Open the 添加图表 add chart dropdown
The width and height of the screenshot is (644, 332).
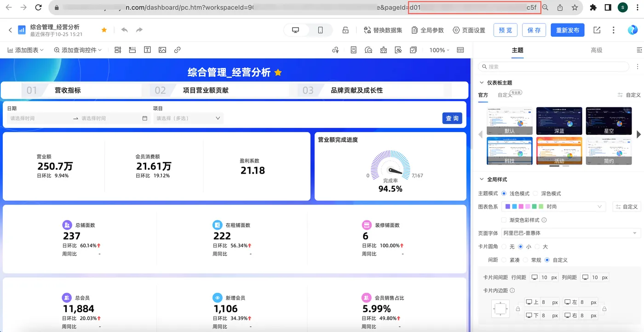[26, 50]
